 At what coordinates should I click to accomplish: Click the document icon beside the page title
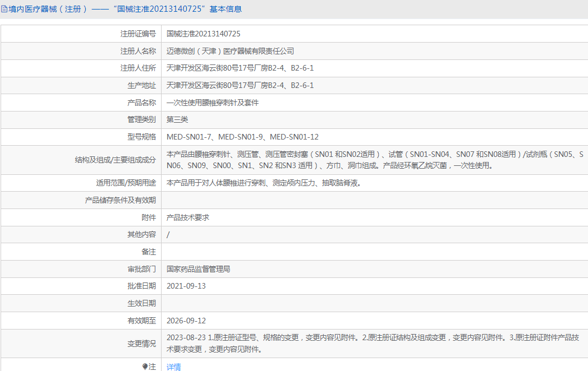[x=4, y=9]
